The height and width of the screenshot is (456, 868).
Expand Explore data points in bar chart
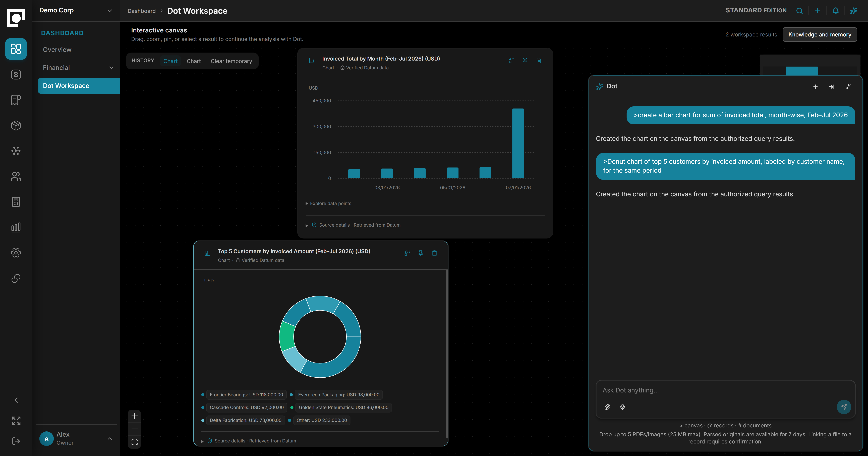point(328,203)
